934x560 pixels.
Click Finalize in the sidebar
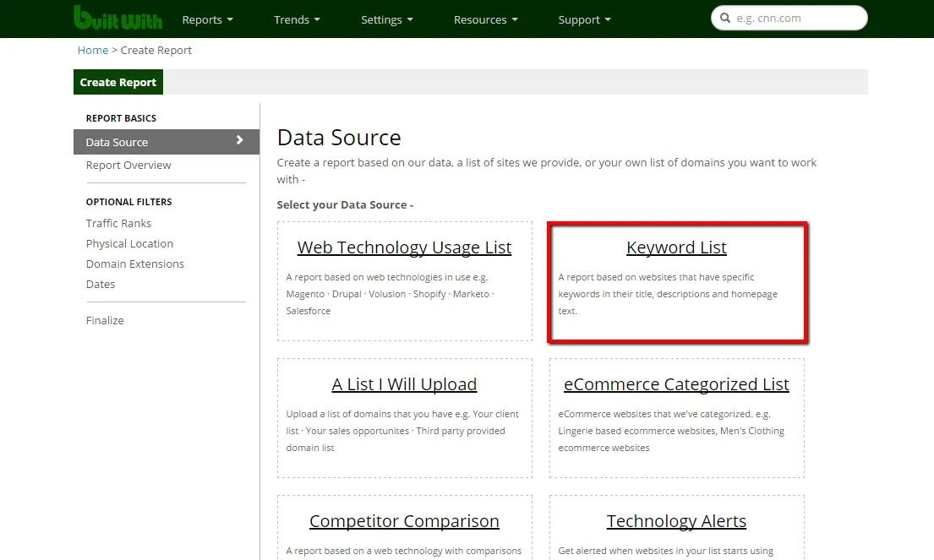click(105, 320)
